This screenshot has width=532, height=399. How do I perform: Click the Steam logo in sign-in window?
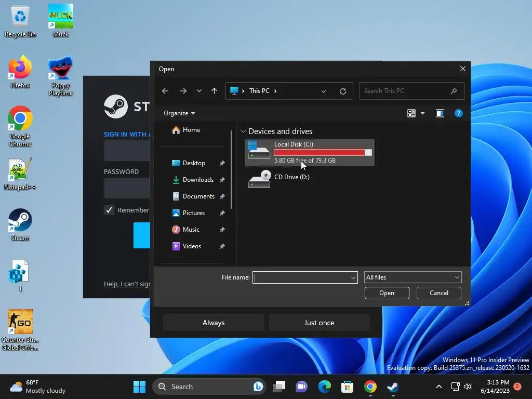tap(116, 107)
